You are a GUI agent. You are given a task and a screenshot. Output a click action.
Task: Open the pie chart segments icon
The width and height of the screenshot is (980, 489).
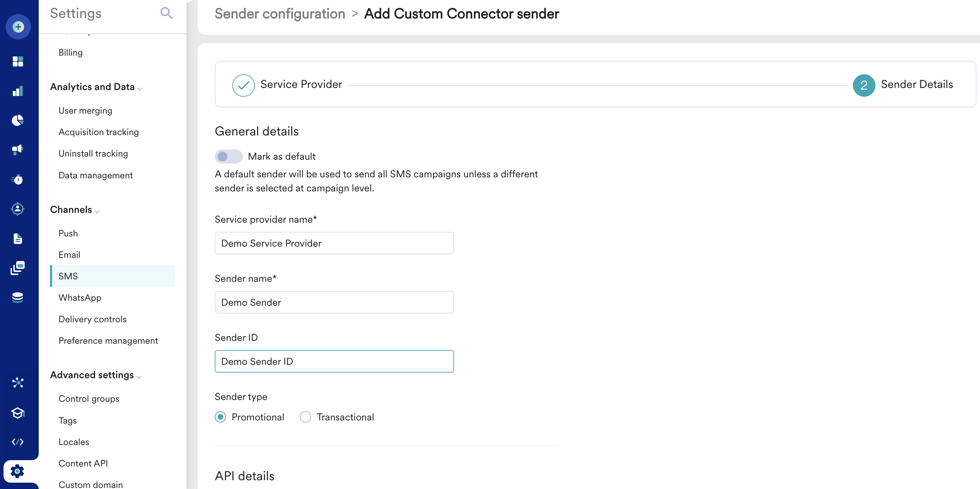18,121
